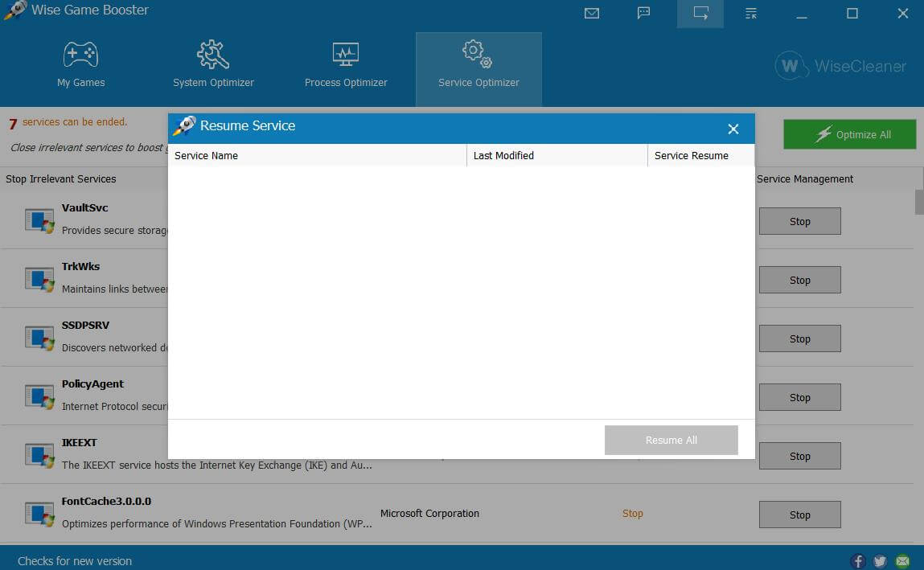This screenshot has width=924, height=570.
Task: Click the Service Resume column header
Action: [700, 155]
